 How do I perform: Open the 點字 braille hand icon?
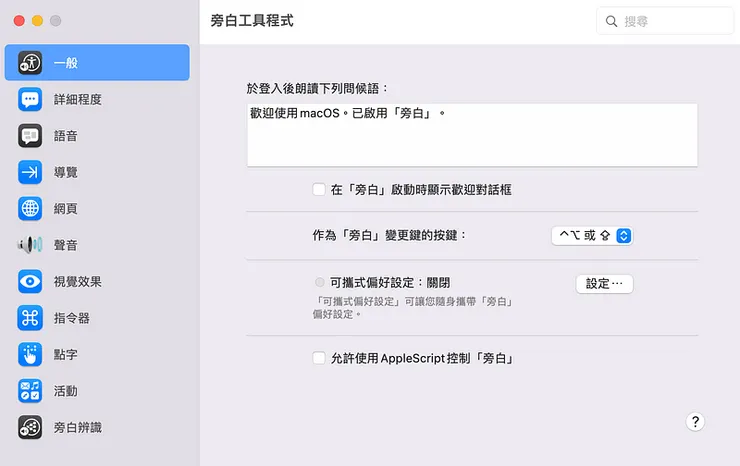[30, 355]
